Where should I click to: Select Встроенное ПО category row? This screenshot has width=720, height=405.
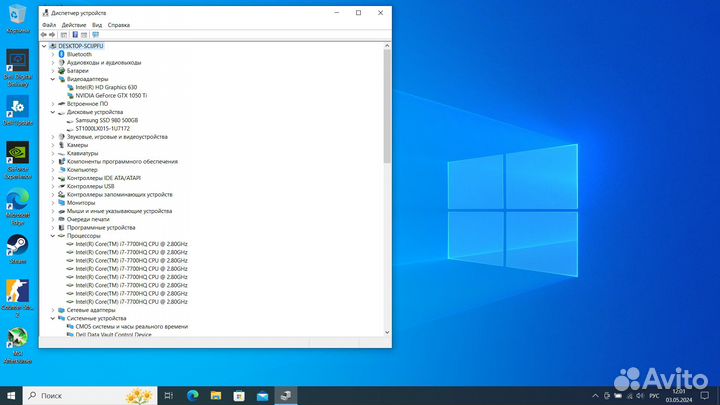(87, 104)
